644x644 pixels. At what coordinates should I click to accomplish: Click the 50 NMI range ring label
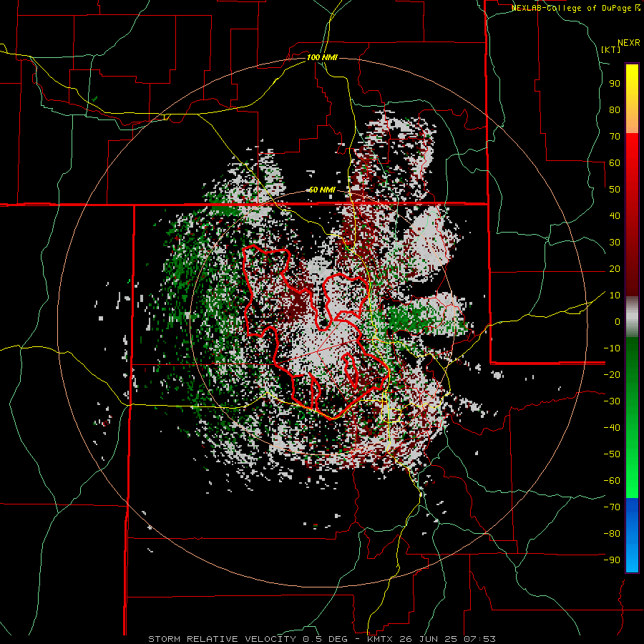click(322, 190)
